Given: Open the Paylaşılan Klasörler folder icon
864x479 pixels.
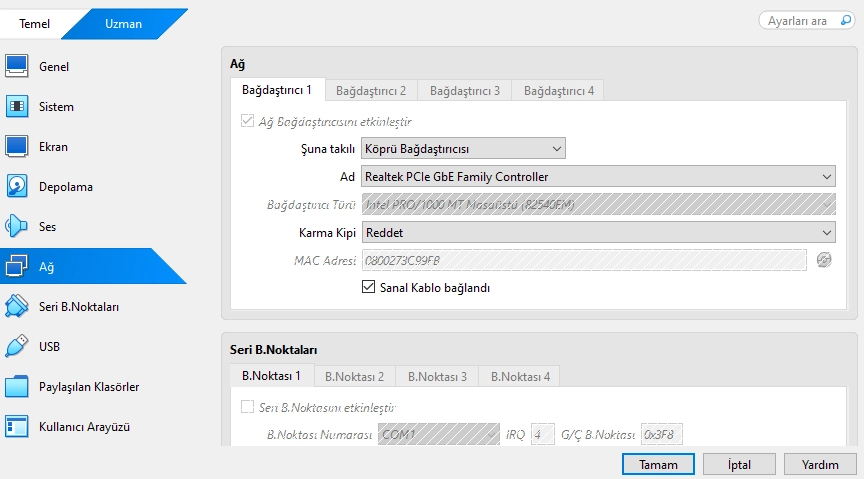Looking at the screenshot, I should point(17,387).
